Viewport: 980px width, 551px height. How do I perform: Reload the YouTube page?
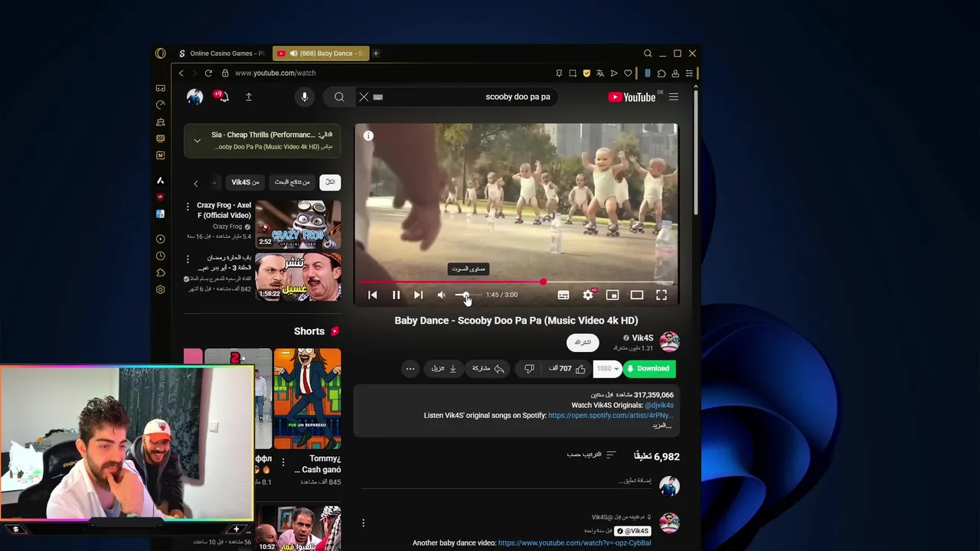point(208,73)
